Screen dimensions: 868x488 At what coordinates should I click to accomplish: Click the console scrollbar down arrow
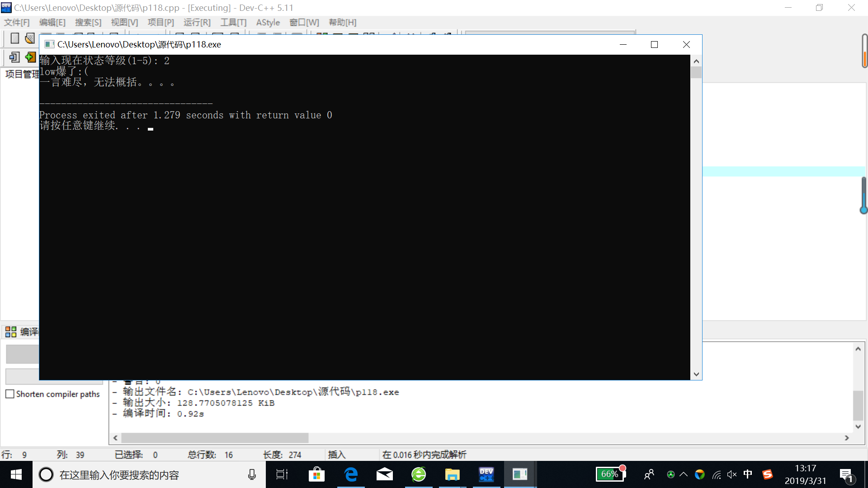click(696, 374)
